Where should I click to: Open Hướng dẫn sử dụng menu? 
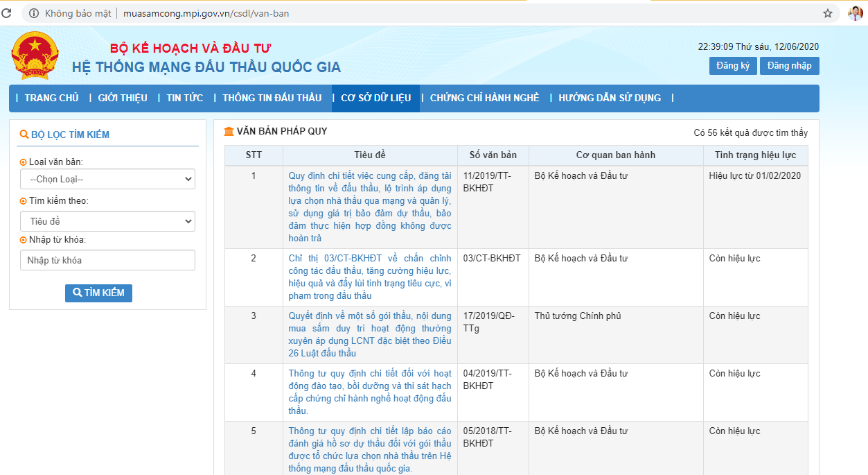coord(610,98)
